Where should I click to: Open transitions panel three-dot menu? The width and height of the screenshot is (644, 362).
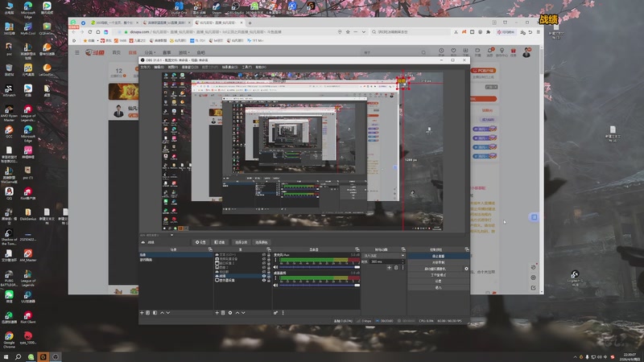[x=403, y=268]
